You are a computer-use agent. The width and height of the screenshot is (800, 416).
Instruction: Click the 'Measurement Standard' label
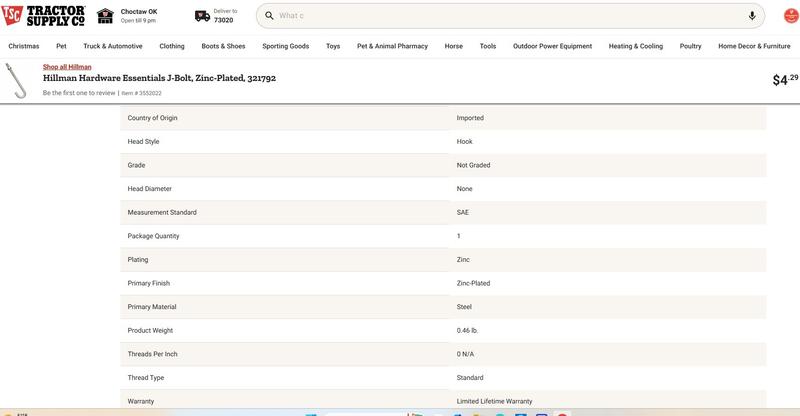(162, 212)
